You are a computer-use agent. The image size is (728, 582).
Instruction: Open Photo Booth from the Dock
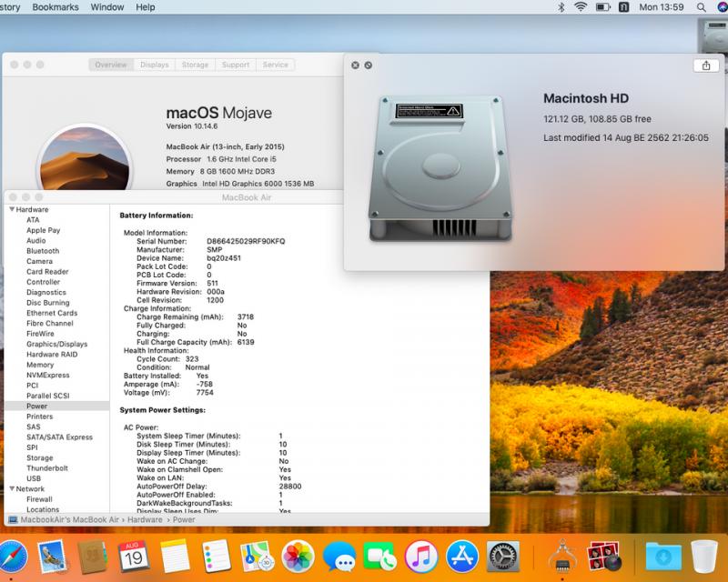tap(603, 556)
